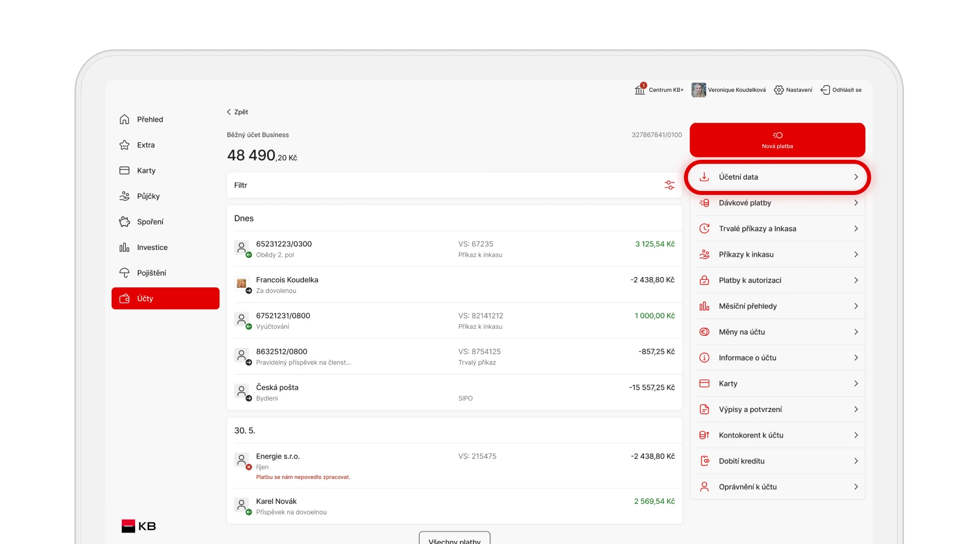
Task: Click the KB logo
Action: (x=139, y=526)
